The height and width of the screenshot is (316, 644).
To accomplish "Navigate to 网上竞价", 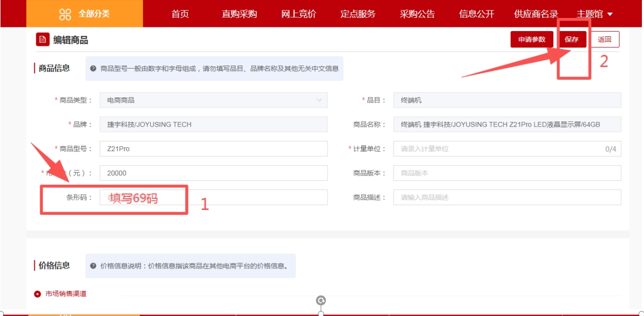I will point(299,14).
